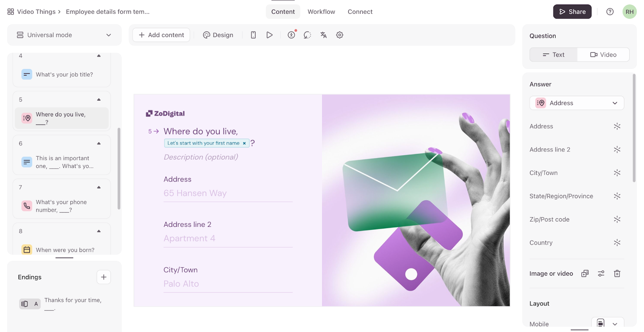Collapse question 7 group arrow
The height and width of the screenshot is (332, 644).
point(99,187)
